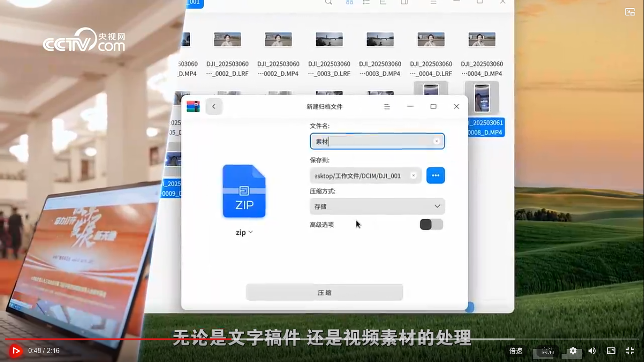Click the 新建归档文件 dialog title text

click(324, 107)
